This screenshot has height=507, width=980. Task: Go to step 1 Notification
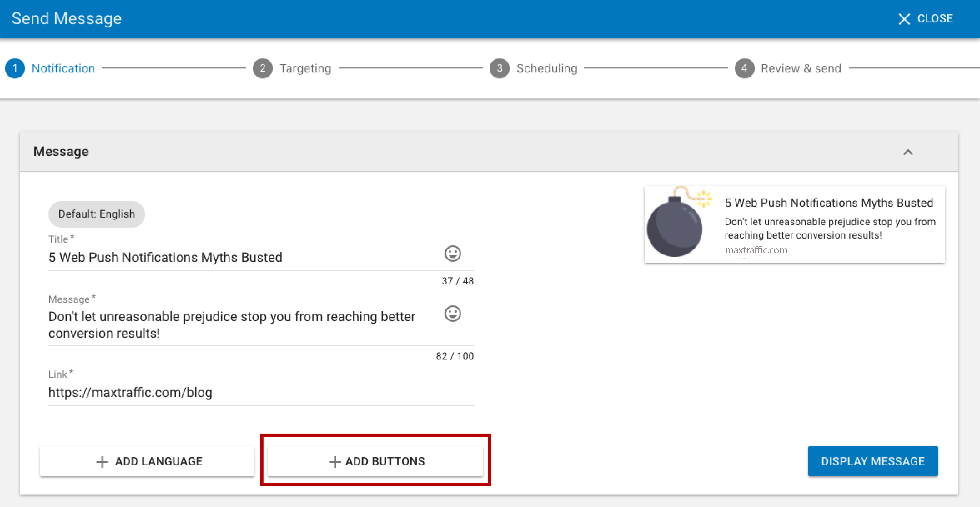tap(50, 68)
